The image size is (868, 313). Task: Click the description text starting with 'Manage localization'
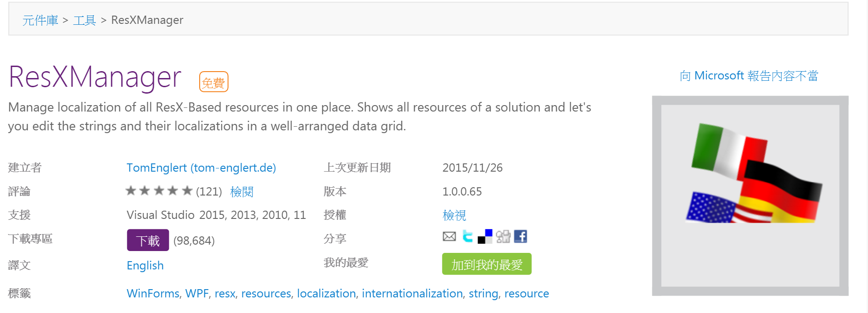click(299, 117)
